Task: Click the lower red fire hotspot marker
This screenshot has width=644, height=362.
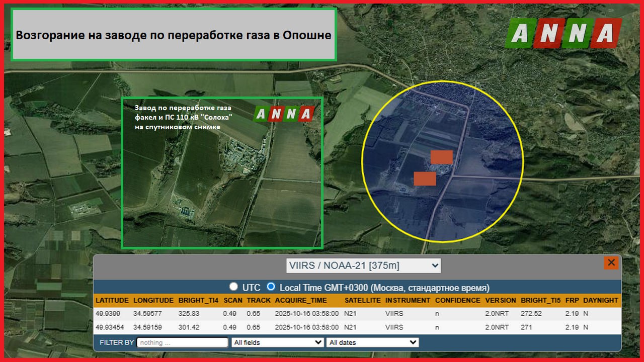Action: coord(425,178)
